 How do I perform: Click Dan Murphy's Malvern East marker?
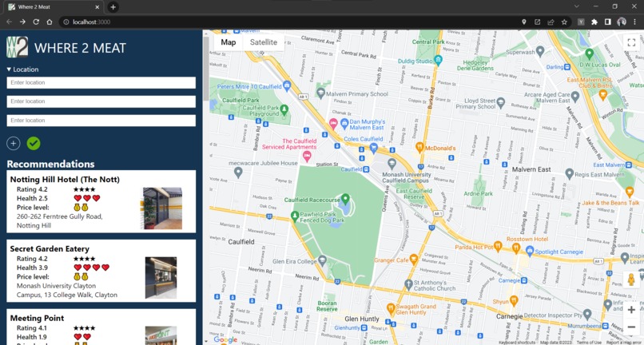pyautogui.click(x=344, y=122)
